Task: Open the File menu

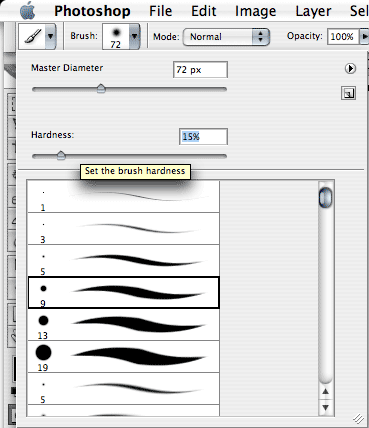Action: tap(161, 11)
